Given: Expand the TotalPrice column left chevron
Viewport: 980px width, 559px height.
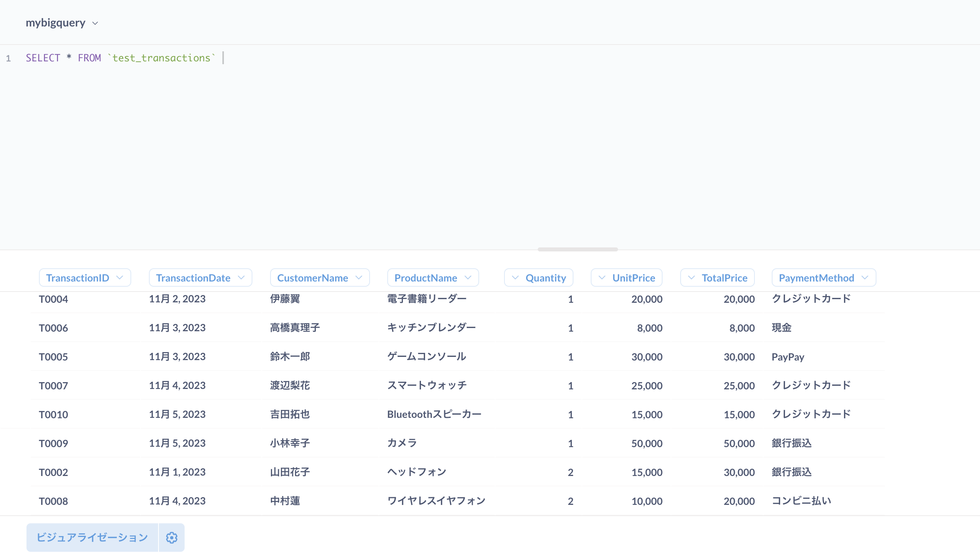Looking at the screenshot, I should tap(691, 277).
